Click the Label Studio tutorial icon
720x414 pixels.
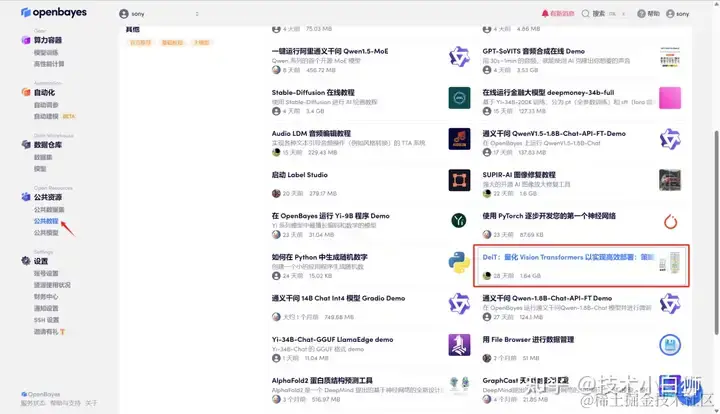click(459, 180)
